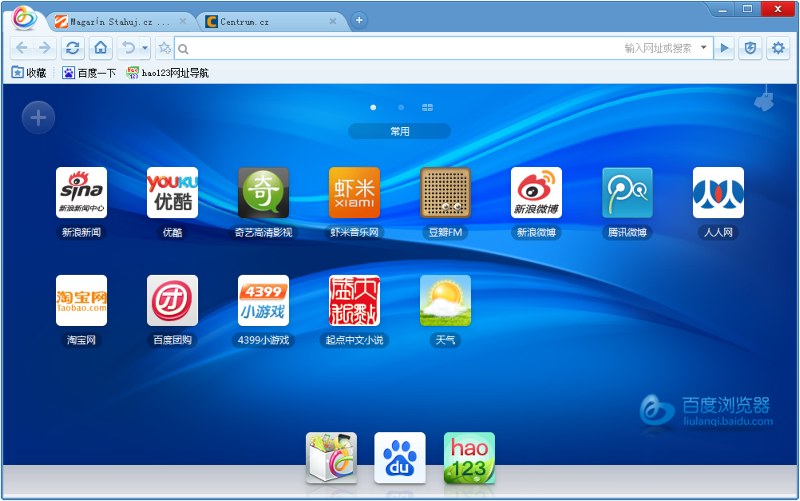800x501 pixels.
Task: Launch the 奇艺高清影视 tile
Action: coord(263,193)
